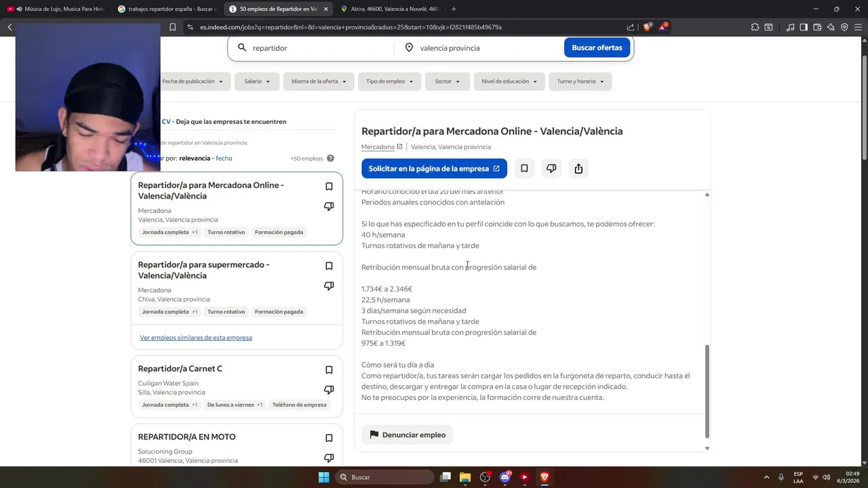Mark Carnet C job as not interested
The image size is (868, 488).
pyautogui.click(x=329, y=390)
